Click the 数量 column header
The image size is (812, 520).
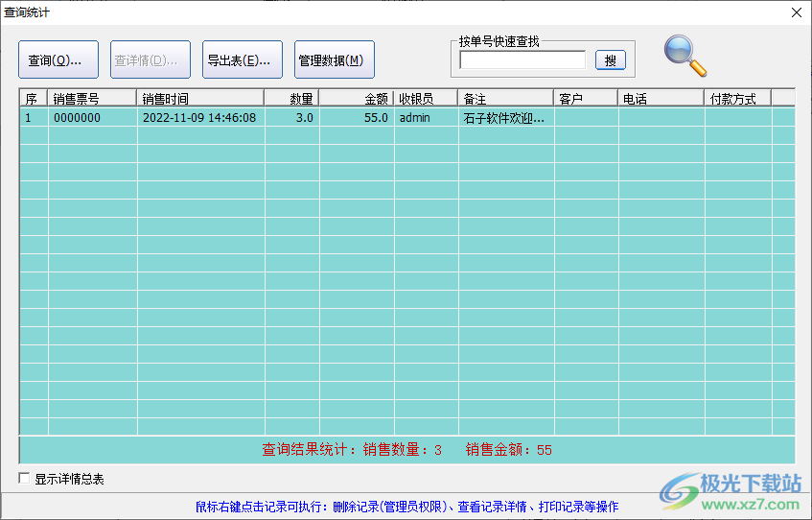click(291, 99)
